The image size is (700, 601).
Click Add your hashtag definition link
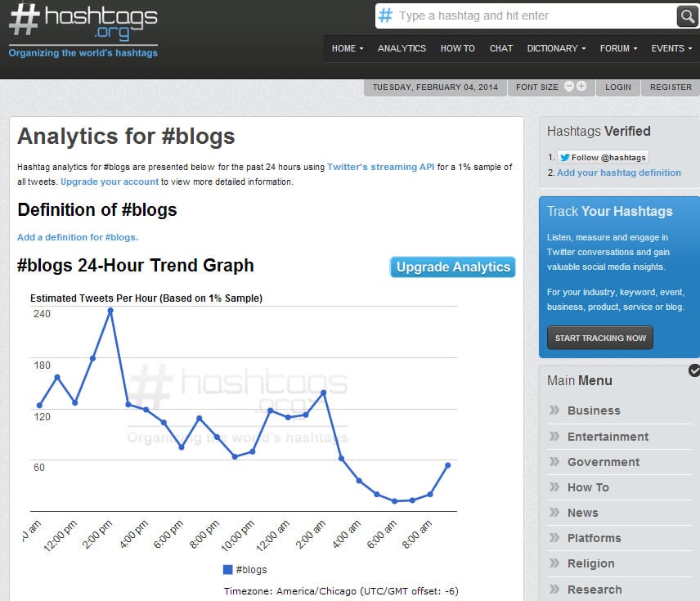click(x=619, y=173)
